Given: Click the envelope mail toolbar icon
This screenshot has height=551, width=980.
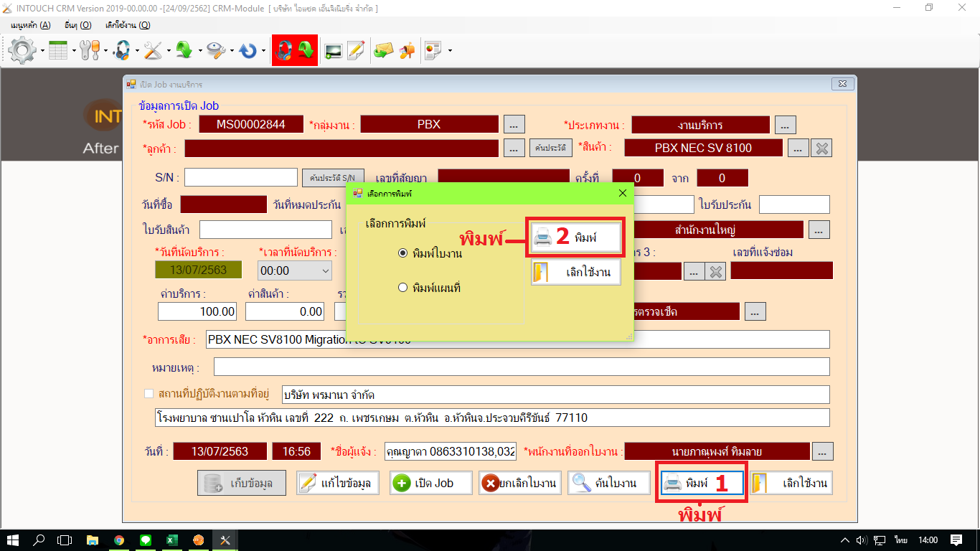Looking at the screenshot, I should (384, 50).
